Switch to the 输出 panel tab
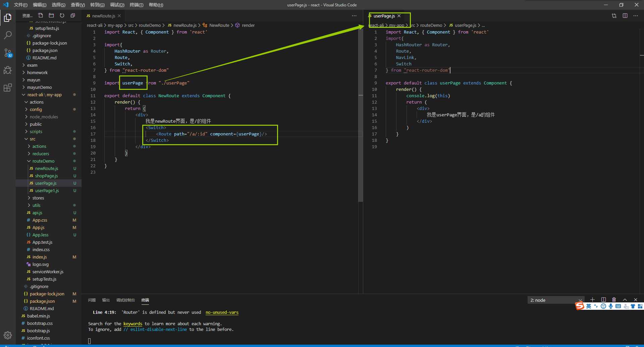The width and height of the screenshot is (644, 347). pyautogui.click(x=106, y=300)
